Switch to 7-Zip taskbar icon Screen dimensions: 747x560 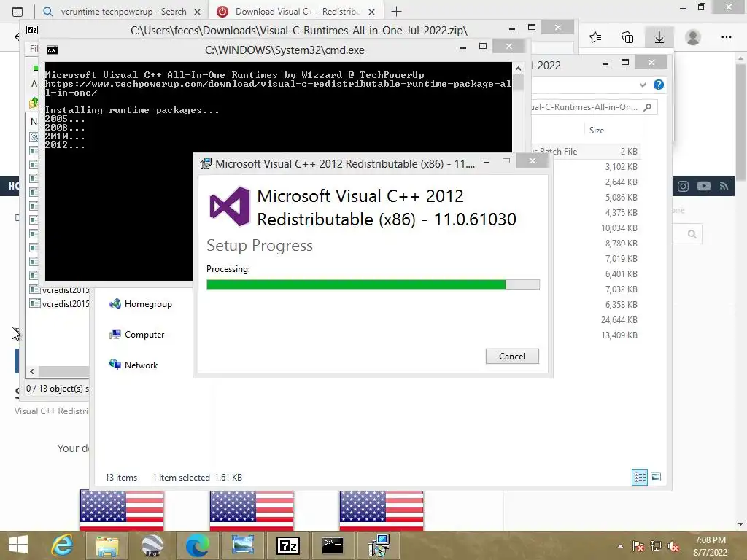coord(287,545)
